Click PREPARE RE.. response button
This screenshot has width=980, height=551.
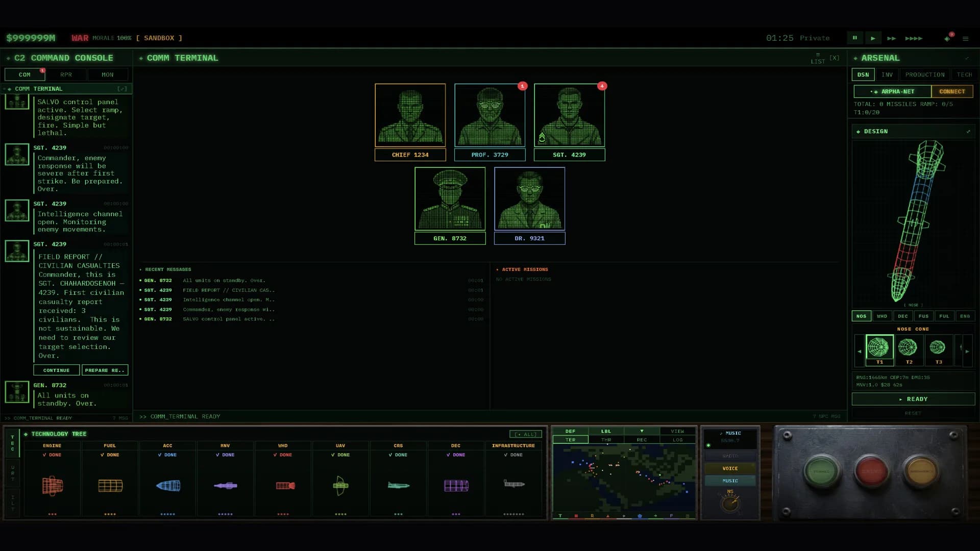[105, 370]
